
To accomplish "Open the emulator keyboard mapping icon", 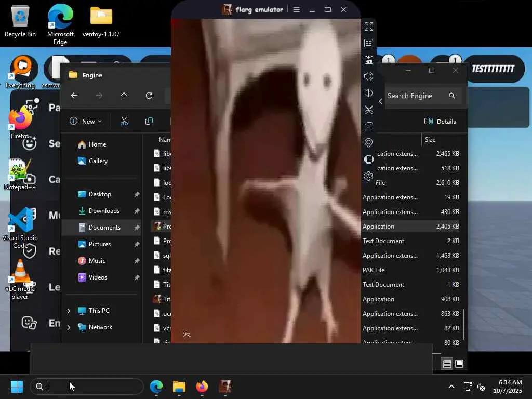I will 368,43.
